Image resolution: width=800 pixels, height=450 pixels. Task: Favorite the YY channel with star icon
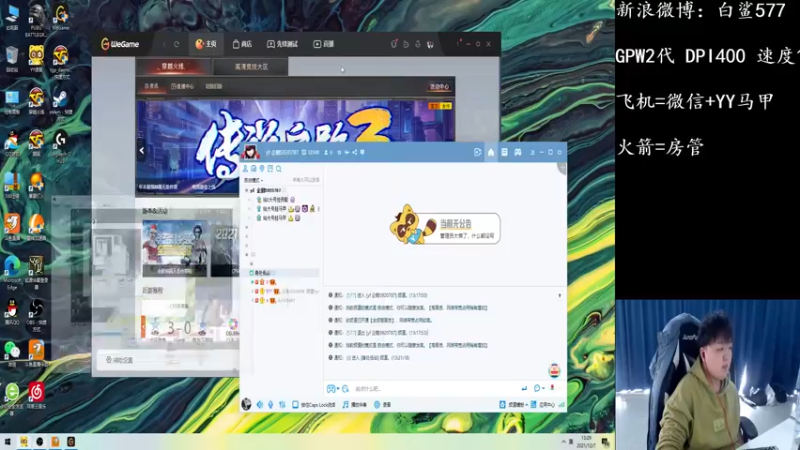[x=339, y=152]
